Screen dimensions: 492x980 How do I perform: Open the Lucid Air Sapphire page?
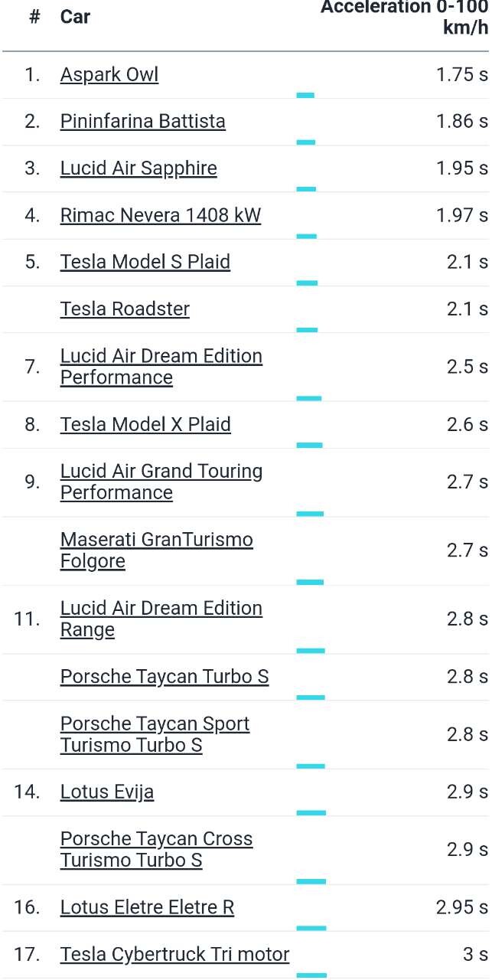pyautogui.click(x=138, y=168)
